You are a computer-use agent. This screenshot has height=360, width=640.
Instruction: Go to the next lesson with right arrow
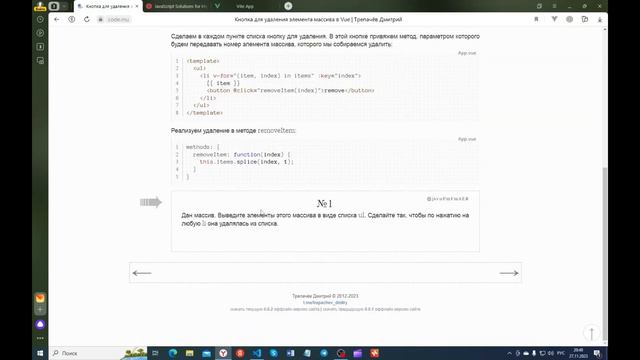pos(509,273)
